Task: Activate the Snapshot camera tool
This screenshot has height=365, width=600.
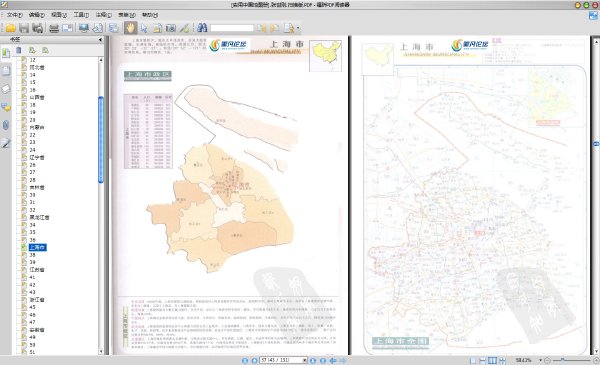Action: point(171,28)
